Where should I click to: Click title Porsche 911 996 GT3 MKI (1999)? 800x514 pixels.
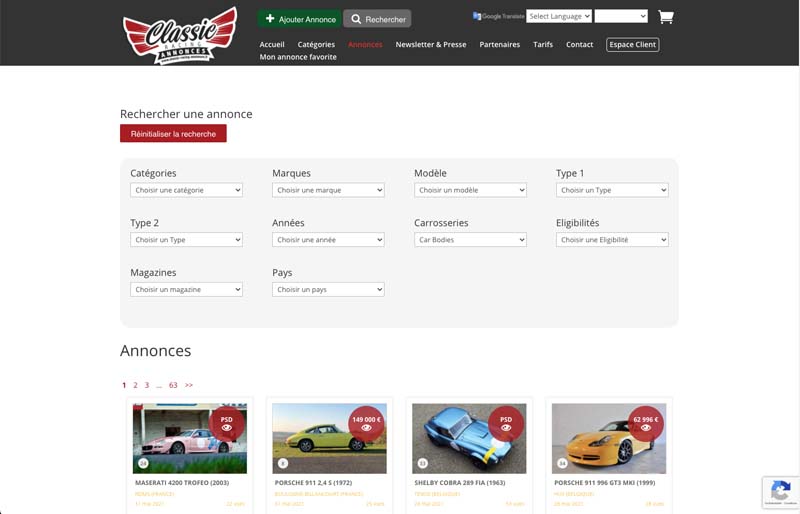pos(605,482)
